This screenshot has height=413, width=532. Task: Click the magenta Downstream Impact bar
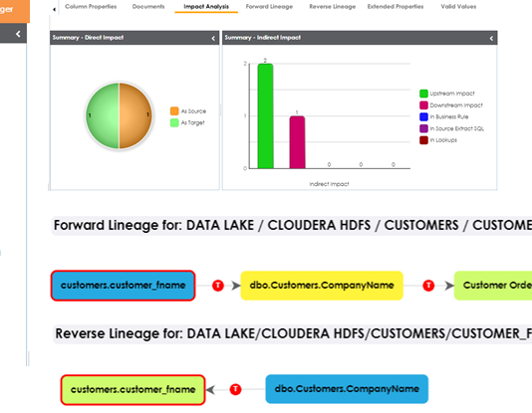[x=297, y=142]
